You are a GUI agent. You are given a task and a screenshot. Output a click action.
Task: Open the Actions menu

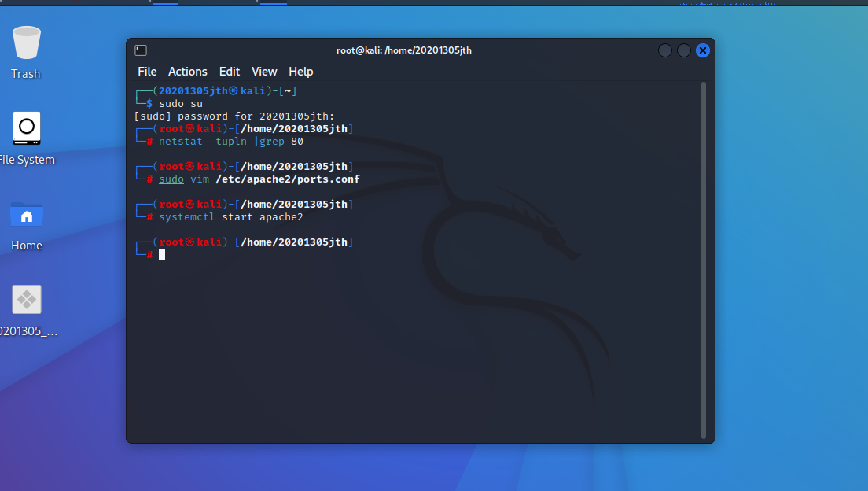[188, 72]
